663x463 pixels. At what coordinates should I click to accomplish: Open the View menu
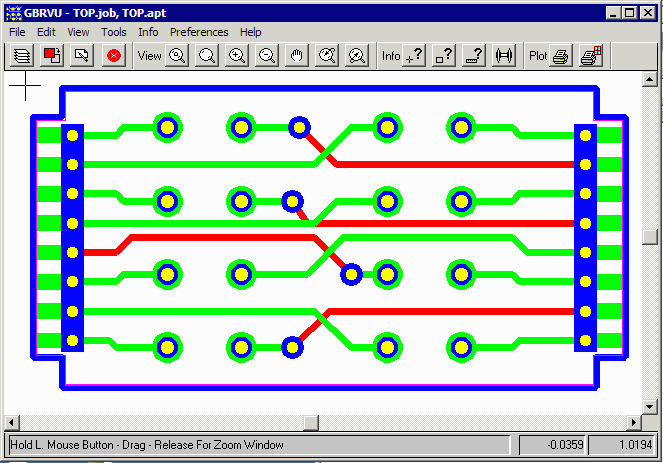tap(78, 32)
